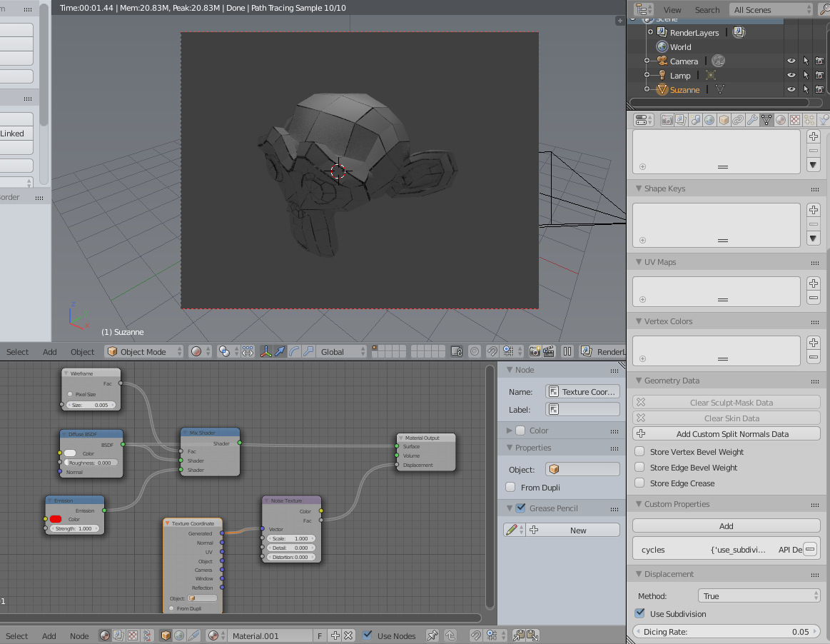Toggle the 3D manipulator axis widget icon
Image resolution: width=830 pixels, height=644 pixels.
(265, 352)
